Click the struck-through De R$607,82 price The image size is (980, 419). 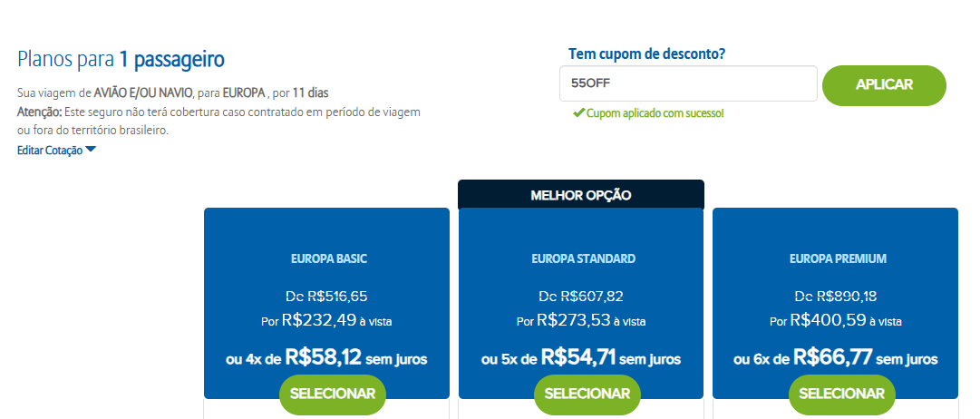pos(581,296)
